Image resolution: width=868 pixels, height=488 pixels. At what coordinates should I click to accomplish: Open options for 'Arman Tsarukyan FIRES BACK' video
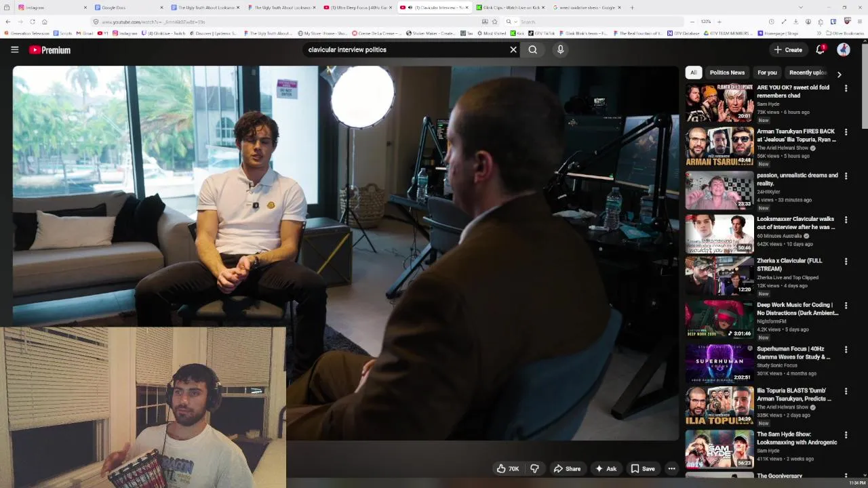[x=846, y=132]
